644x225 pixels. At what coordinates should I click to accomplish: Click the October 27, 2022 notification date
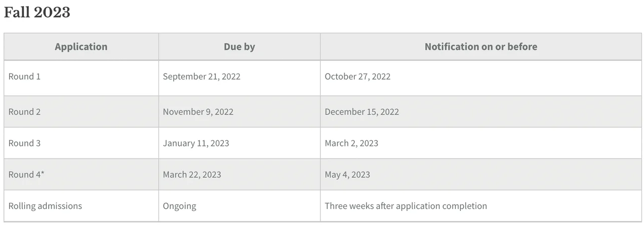tap(357, 77)
